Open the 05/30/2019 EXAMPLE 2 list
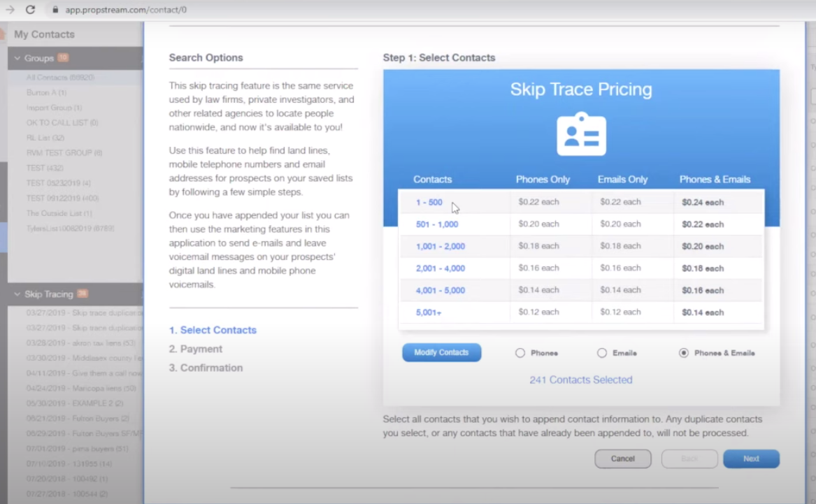 75,403
